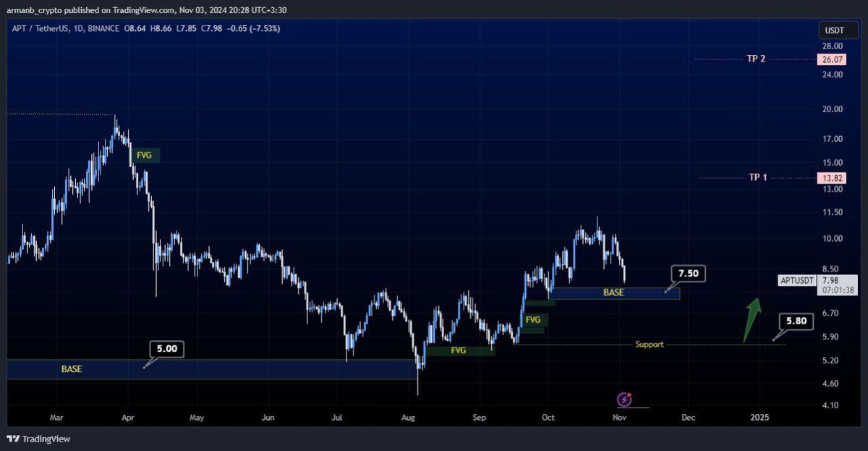Select the 7.50 price callout
Screen dimensions: 868x451
click(x=688, y=274)
